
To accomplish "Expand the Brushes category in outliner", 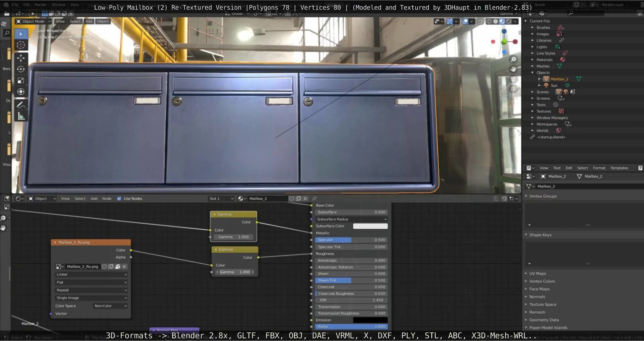I will pos(532,27).
